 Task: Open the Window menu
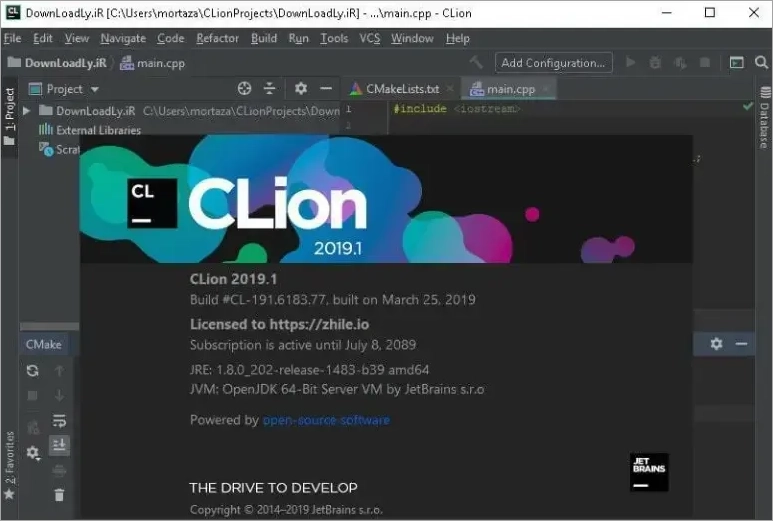coord(412,38)
